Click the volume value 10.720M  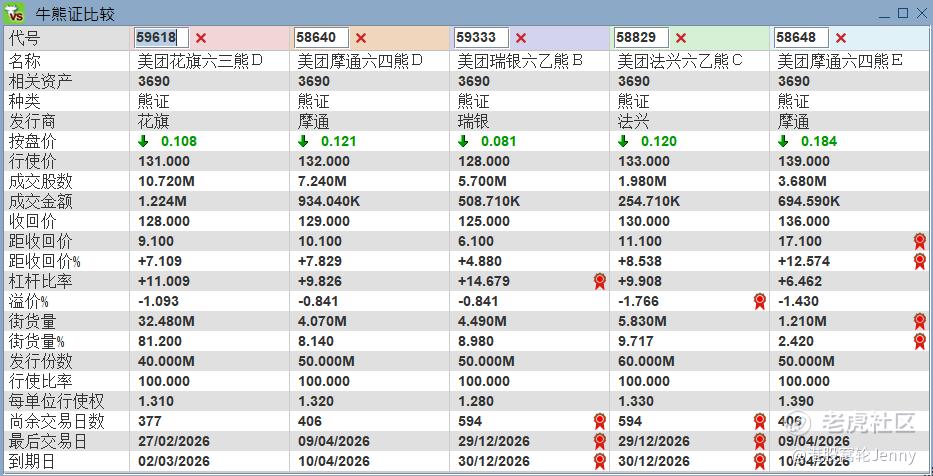pos(166,181)
